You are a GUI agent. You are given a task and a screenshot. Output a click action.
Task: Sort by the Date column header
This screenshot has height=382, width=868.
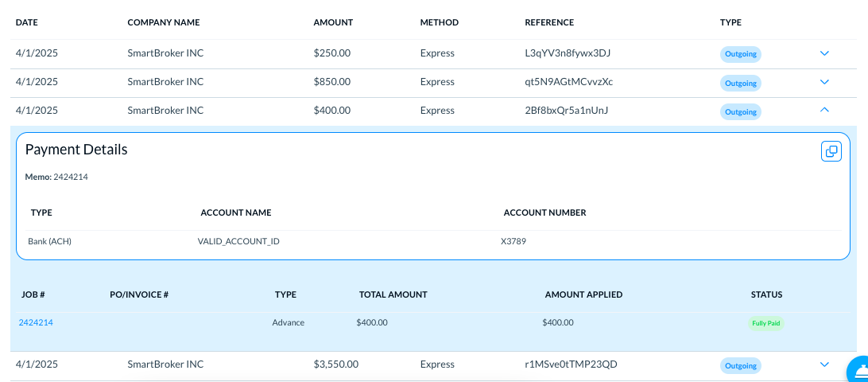[x=28, y=22]
